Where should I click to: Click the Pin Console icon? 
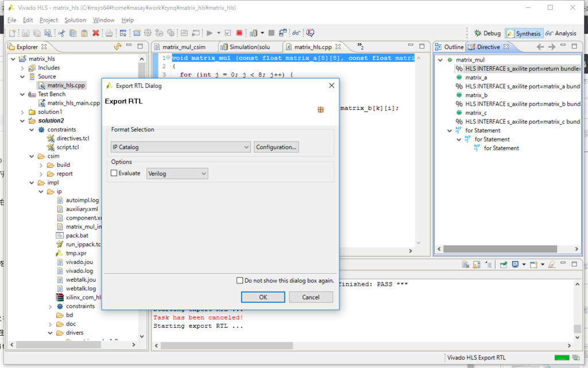pos(504,264)
